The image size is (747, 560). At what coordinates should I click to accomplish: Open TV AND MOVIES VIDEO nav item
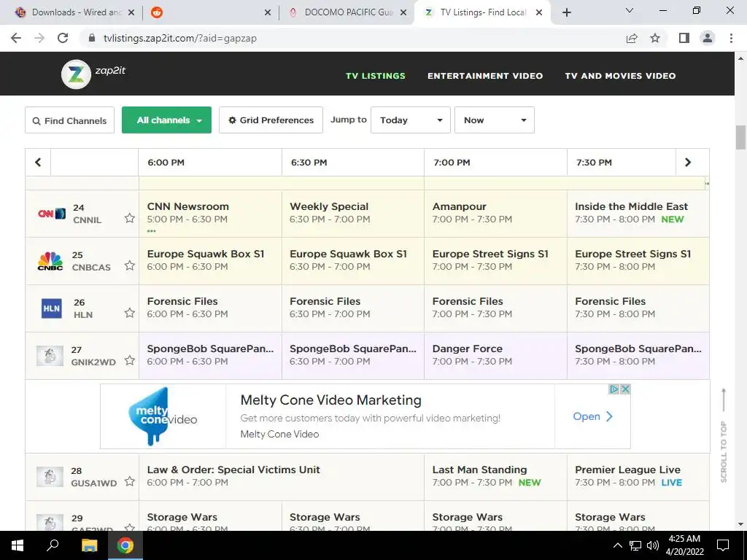point(620,76)
